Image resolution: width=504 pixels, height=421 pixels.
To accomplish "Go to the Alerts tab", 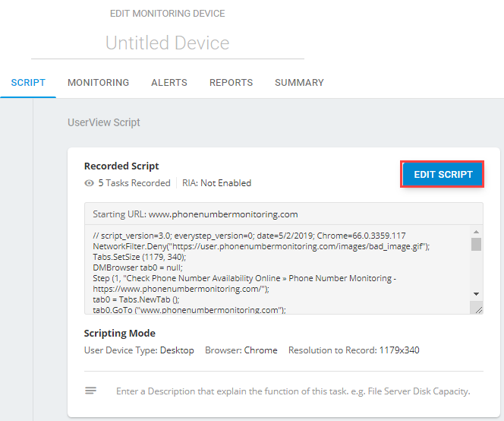I will click(x=169, y=83).
